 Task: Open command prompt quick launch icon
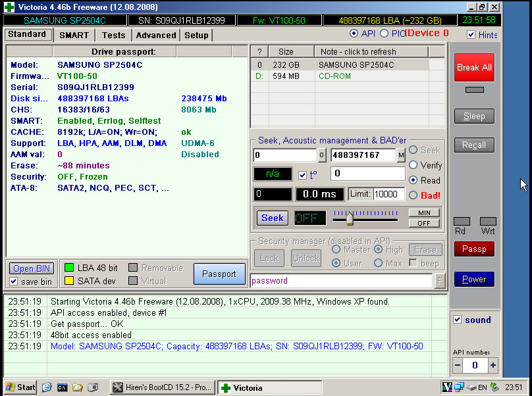(x=62, y=387)
